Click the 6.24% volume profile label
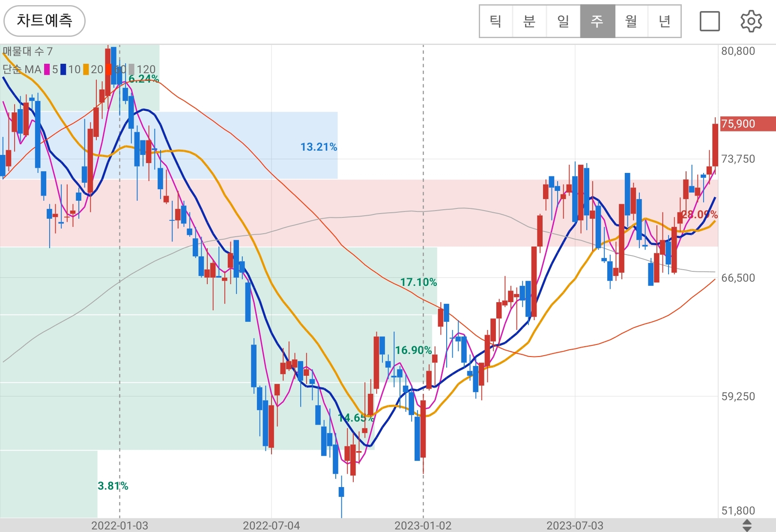Image resolution: width=776 pixels, height=532 pixels. click(143, 79)
